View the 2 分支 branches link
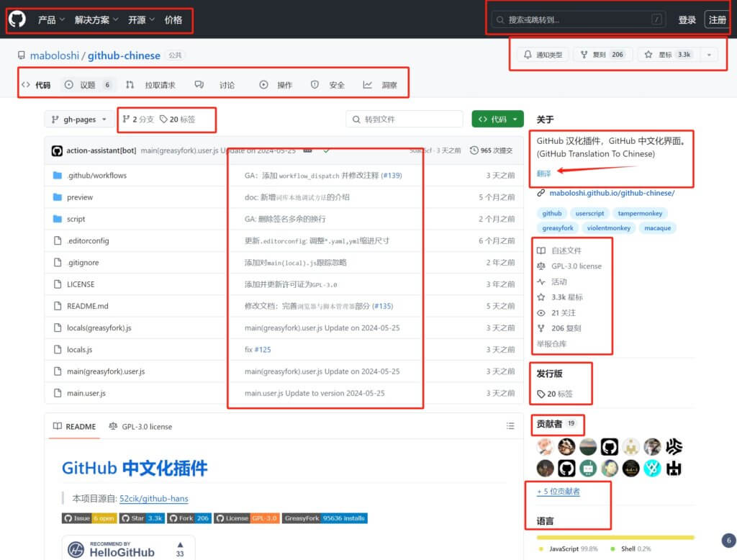737x560 pixels. pos(138,119)
